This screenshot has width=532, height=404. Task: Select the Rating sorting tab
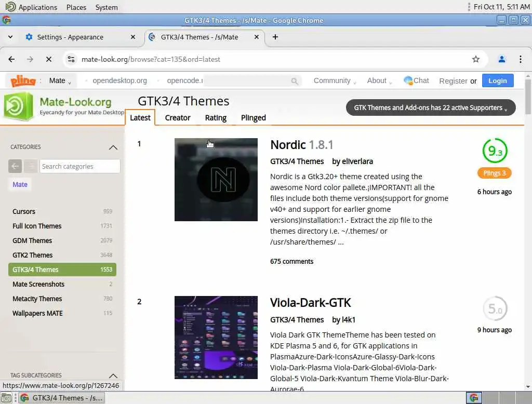coord(216,118)
